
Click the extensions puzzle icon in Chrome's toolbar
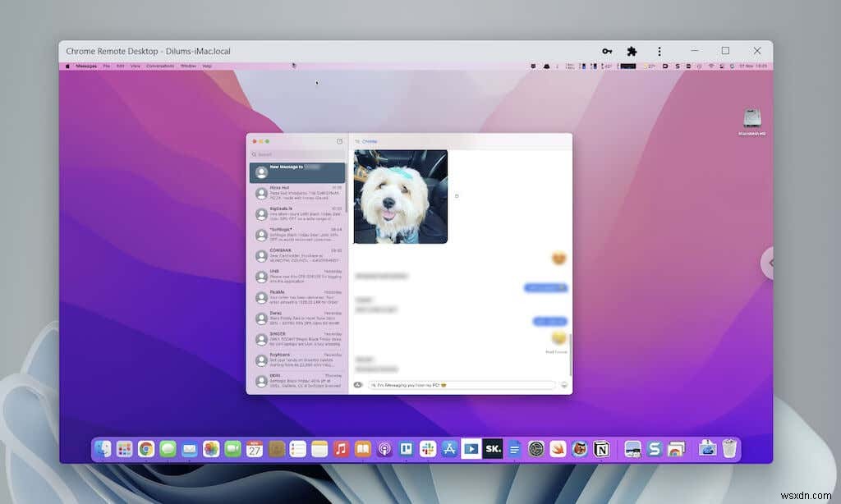[x=631, y=51]
